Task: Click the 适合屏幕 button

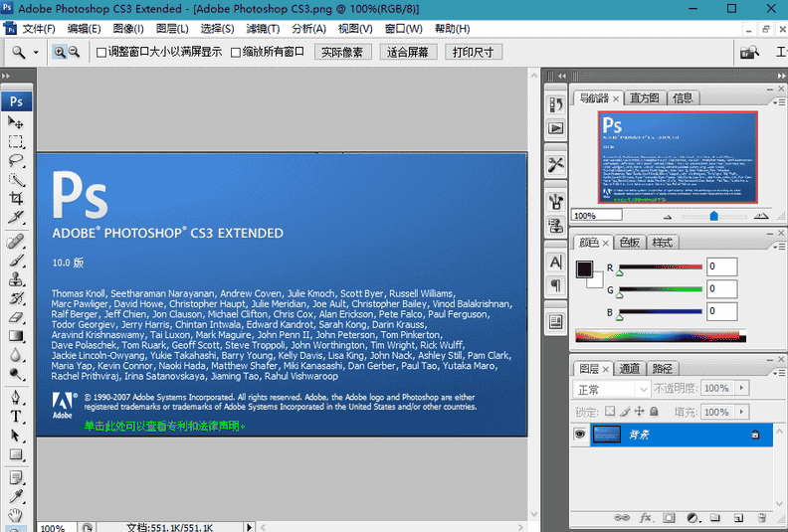Action: click(x=409, y=52)
